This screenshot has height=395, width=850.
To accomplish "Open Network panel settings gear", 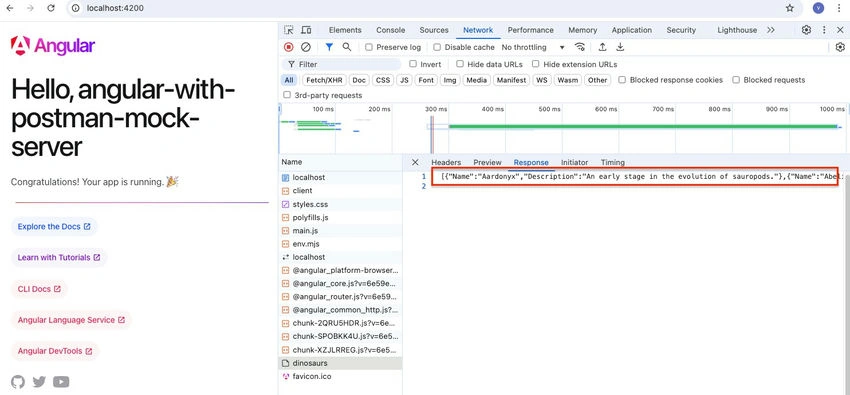I will 840,47.
